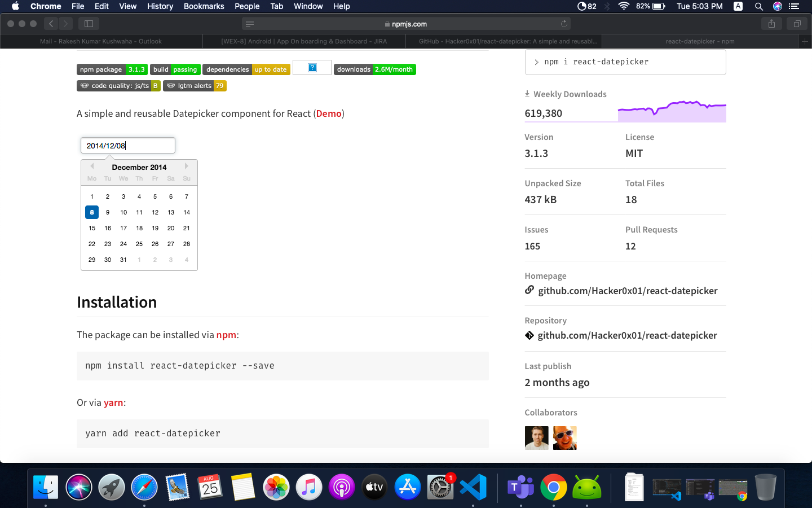Click dependencies up to date badge
812x508 pixels.
pyautogui.click(x=246, y=69)
